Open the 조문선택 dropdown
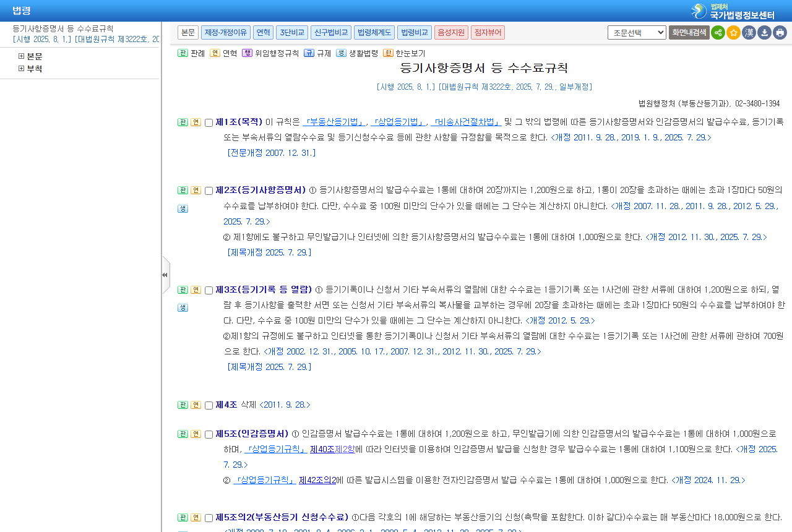The image size is (792, 532). tap(637, 32)
